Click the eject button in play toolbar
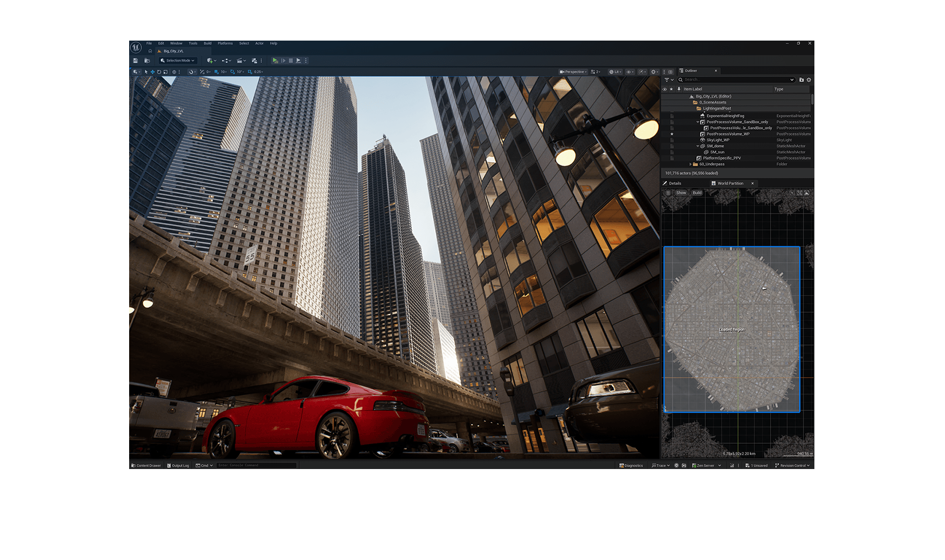The width and height of the screenshot is (945, 560). (x=298, y=61)
